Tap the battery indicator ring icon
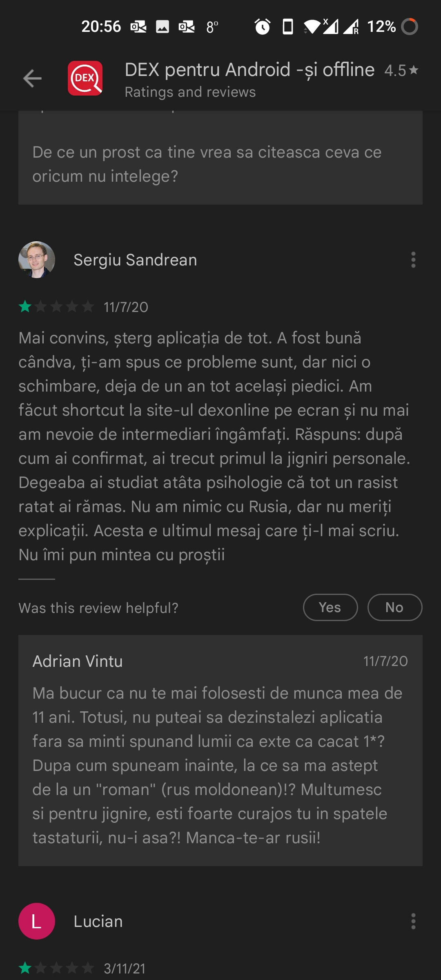The height and width of the screenshot is (980, 441). [x=410, y=27]
